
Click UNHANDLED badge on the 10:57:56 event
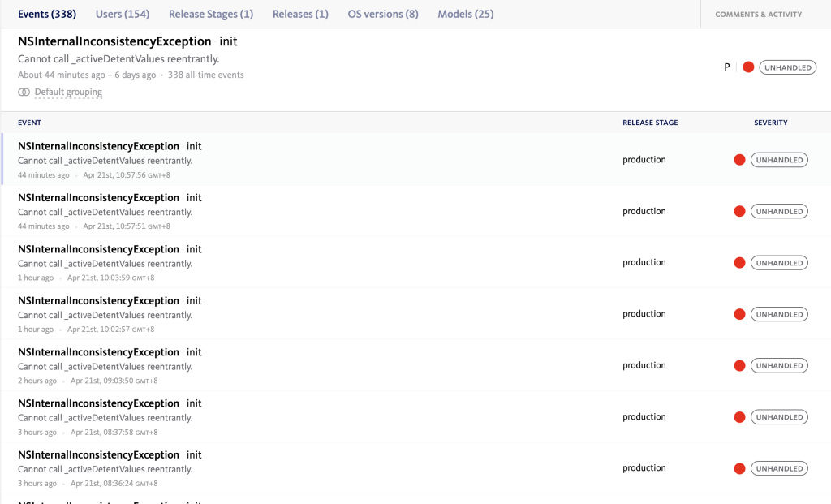tap(779, 160)
